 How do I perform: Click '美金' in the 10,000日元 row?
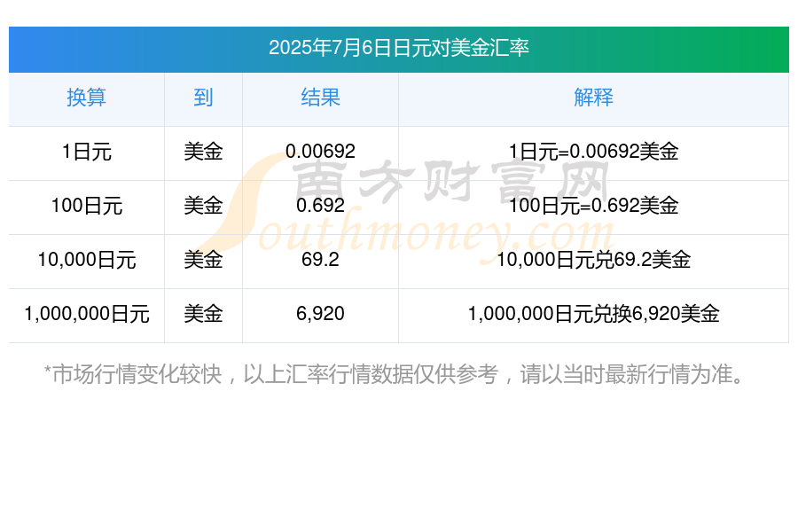[203, 260]
